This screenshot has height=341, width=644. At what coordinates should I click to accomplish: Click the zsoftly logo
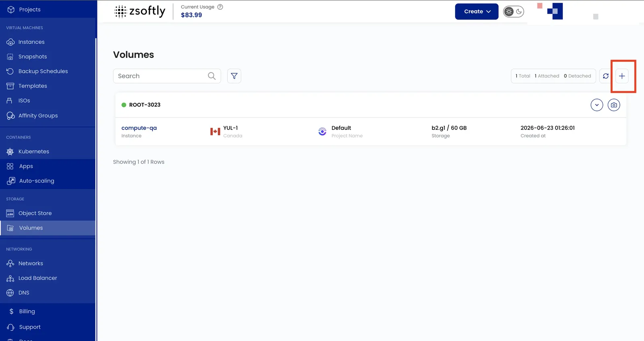140,11
